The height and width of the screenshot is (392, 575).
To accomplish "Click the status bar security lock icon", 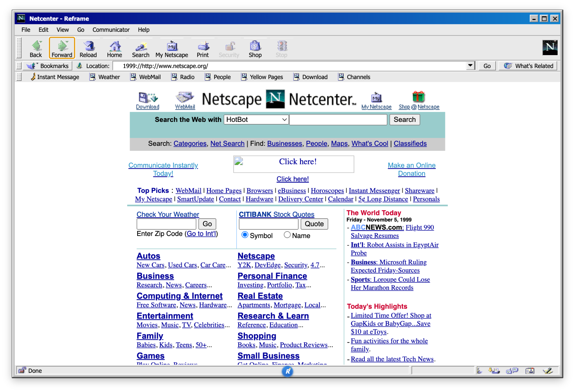I will pyautogui.click(x=22, y=370).
